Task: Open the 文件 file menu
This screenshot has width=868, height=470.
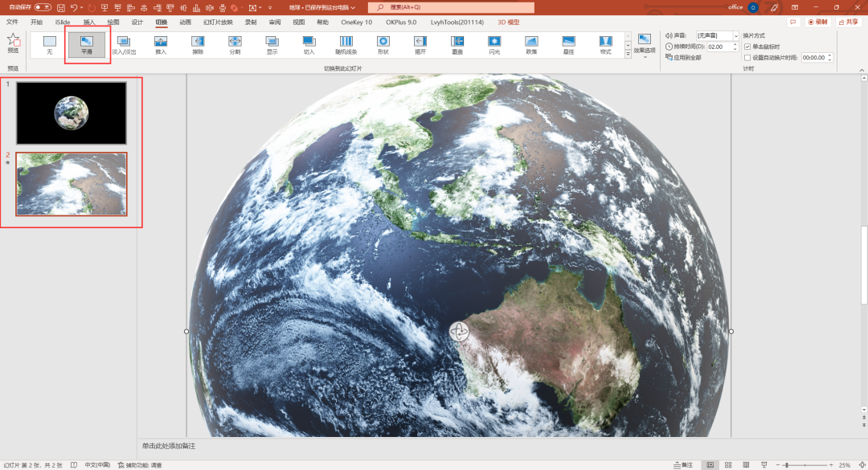Action: coord(12,22)
